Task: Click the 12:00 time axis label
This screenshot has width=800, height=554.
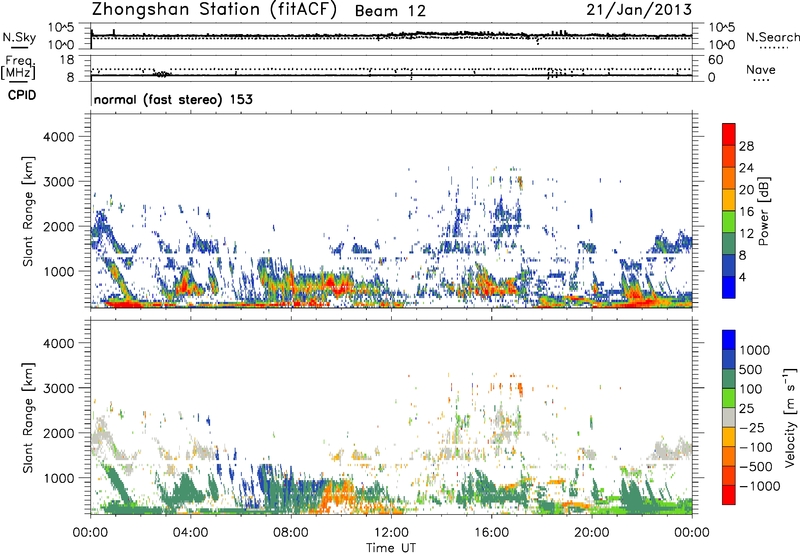Action: 391,533
